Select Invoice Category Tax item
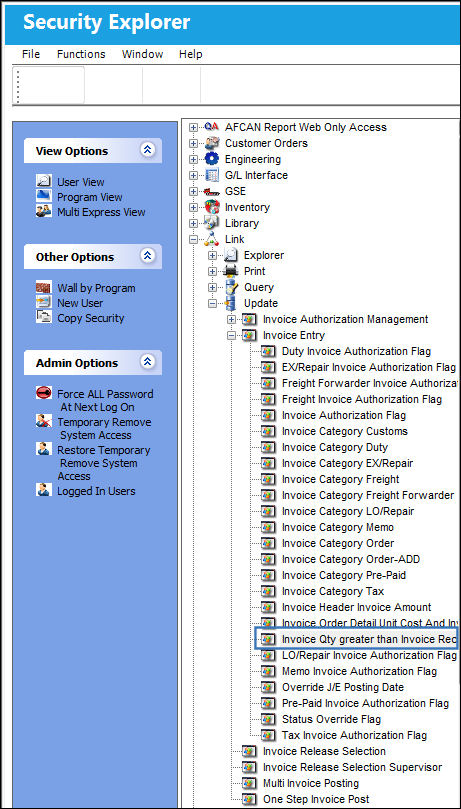The height and width of the screenshot is (809, 461). (x=333, y=591)
